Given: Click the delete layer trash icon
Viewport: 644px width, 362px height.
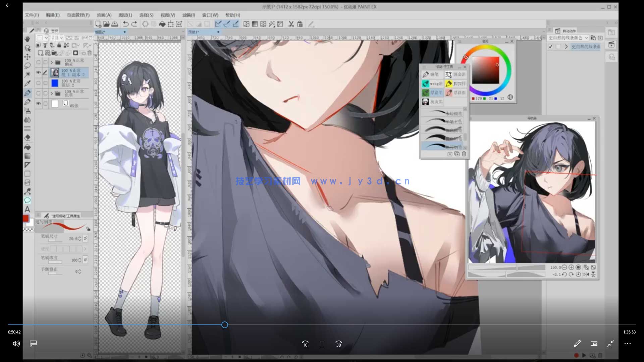Looking at the screenshot, I should [90, 53].
